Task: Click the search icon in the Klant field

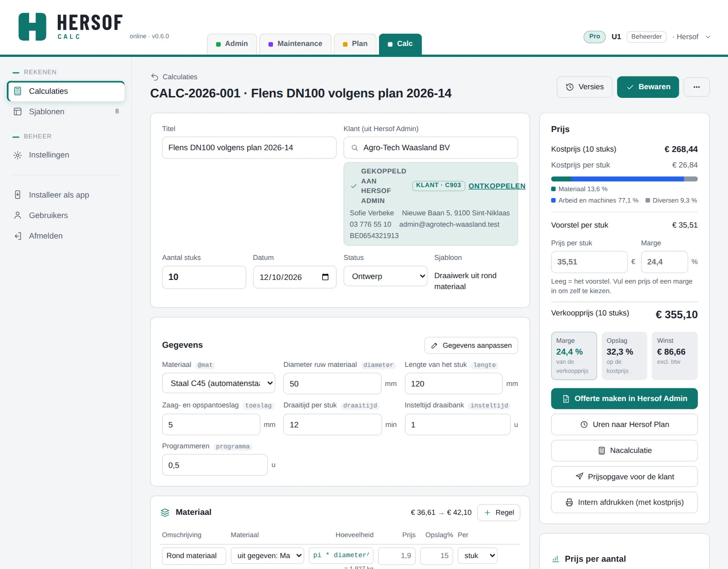Action: 354,148
